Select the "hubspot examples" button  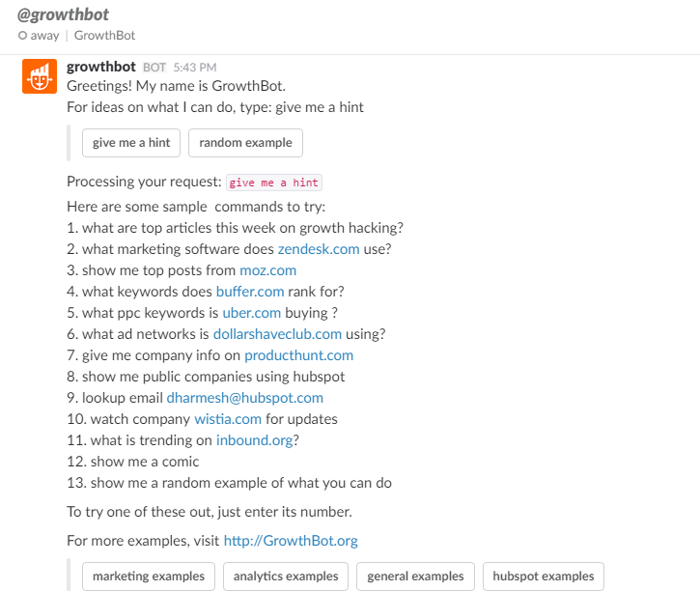pos(543,577)
